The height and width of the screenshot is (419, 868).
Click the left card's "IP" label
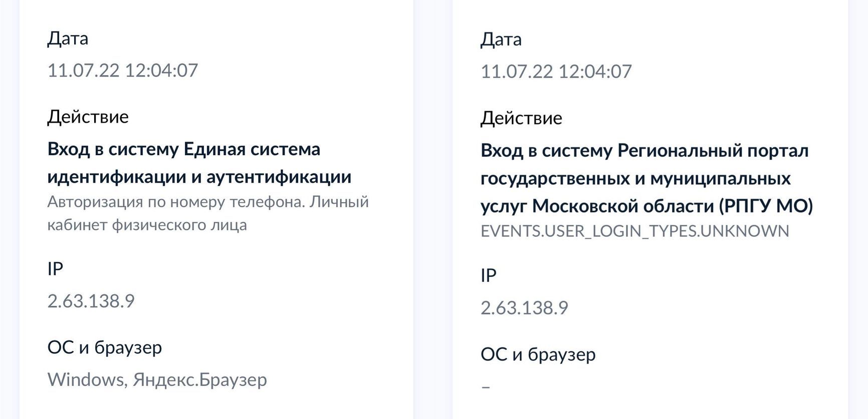coord(55,269)
